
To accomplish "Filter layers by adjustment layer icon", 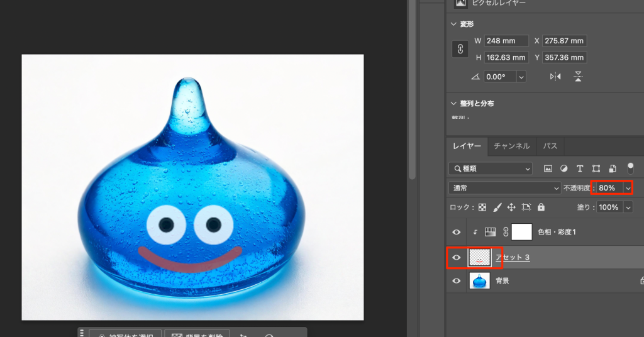I will (563, 168).
